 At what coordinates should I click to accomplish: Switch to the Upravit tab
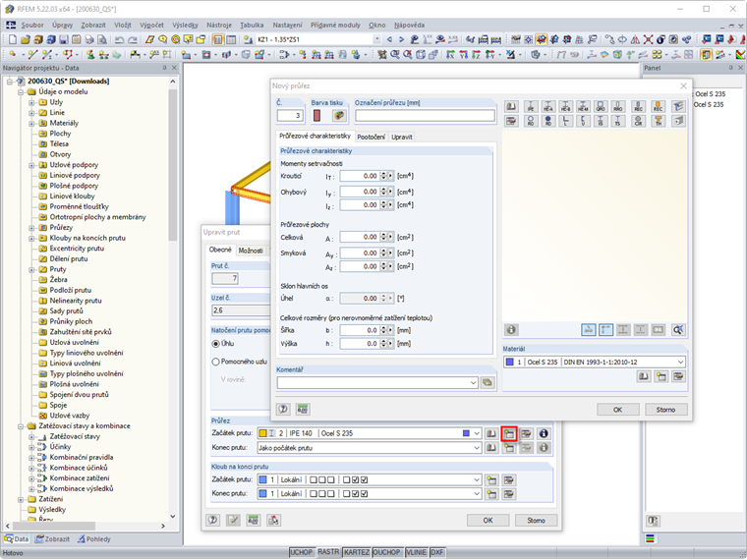(402, 137)
